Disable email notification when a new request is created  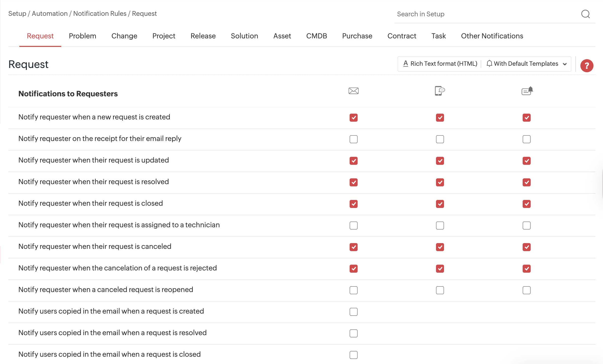354,117
